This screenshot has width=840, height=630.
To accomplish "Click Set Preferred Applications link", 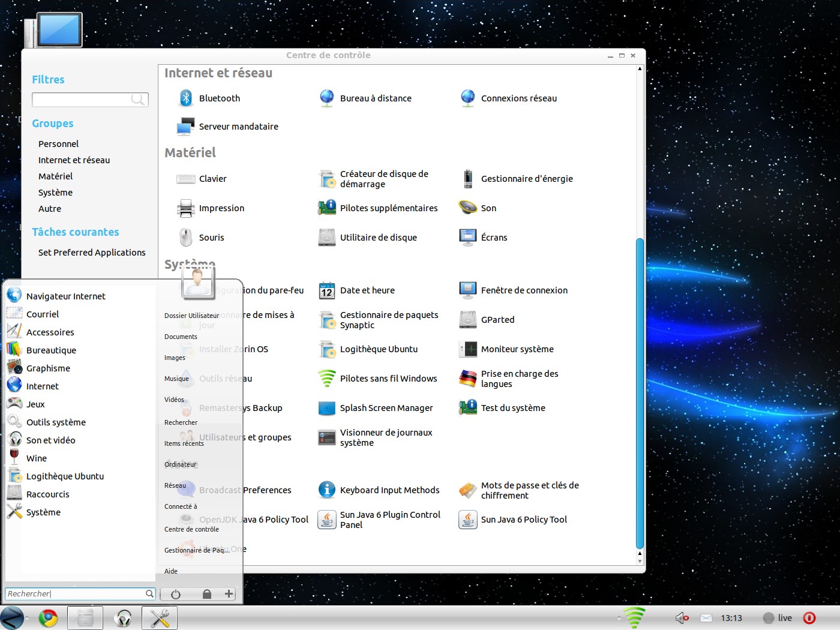I will pyautogui.click(x=92, y=253).
